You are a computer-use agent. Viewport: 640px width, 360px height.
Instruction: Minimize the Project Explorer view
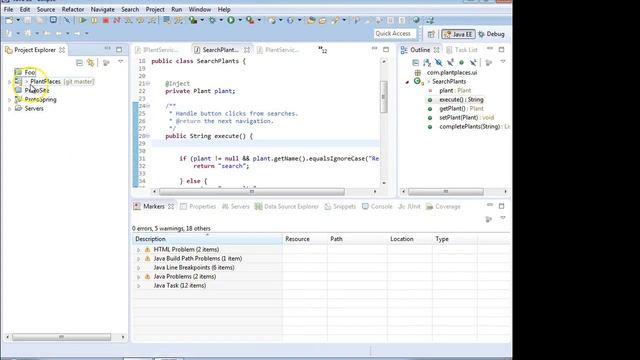pos(107,49)
